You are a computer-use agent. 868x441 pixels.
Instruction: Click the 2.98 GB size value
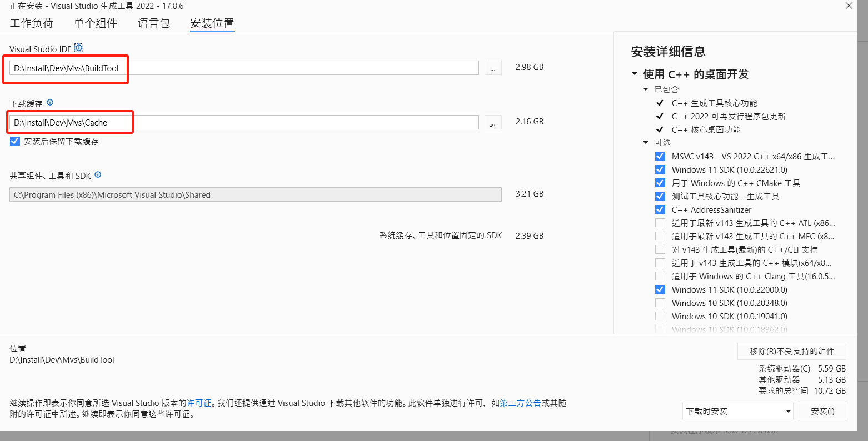[x=530, y=67]
